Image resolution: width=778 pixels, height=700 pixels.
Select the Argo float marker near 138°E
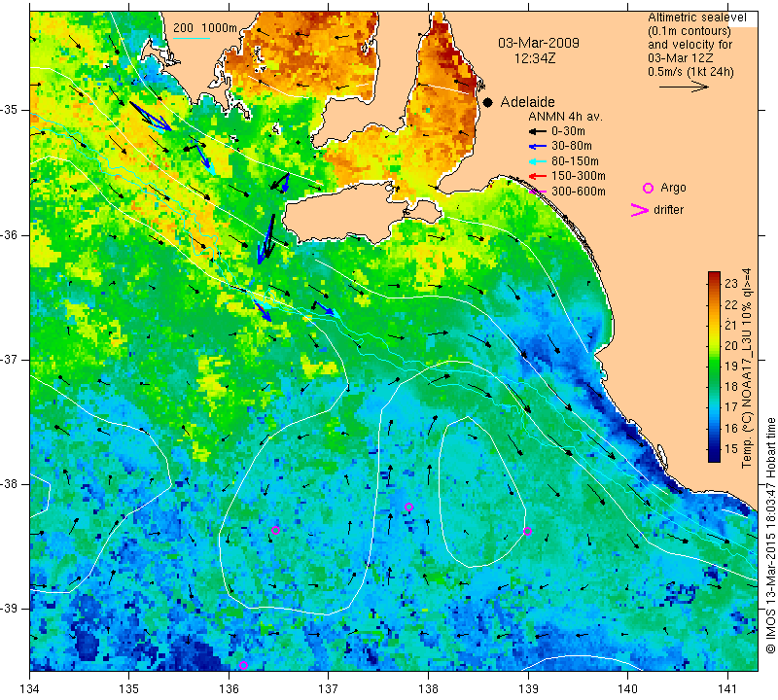pos(408,507)
